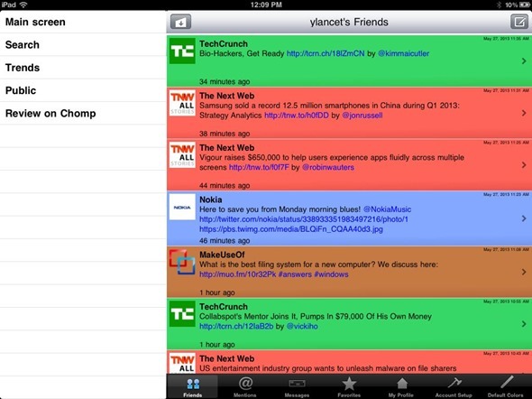
Task: Open Public in the sidebar
Action: coord(83,90)
